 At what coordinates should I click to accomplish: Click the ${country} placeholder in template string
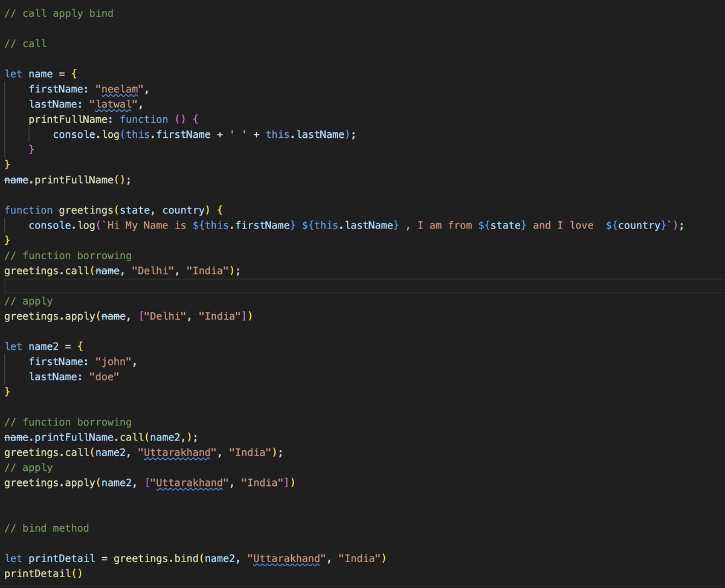tap(636, 225)
